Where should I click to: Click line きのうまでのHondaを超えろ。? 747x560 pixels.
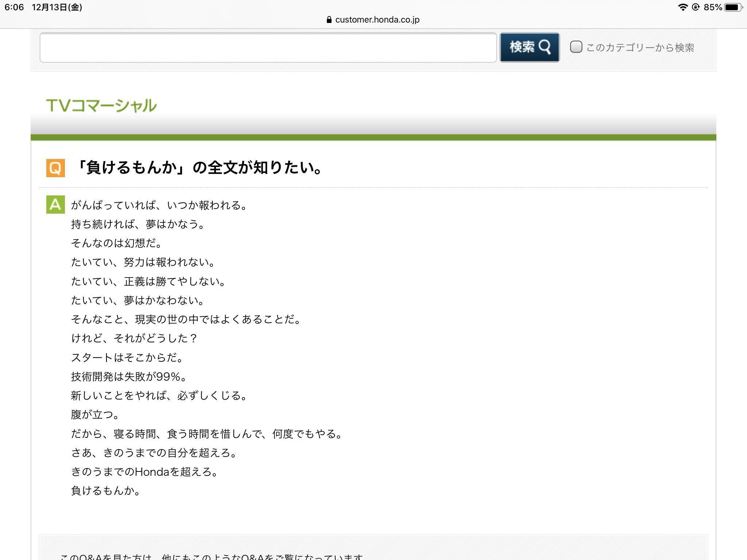pos(145,472)
